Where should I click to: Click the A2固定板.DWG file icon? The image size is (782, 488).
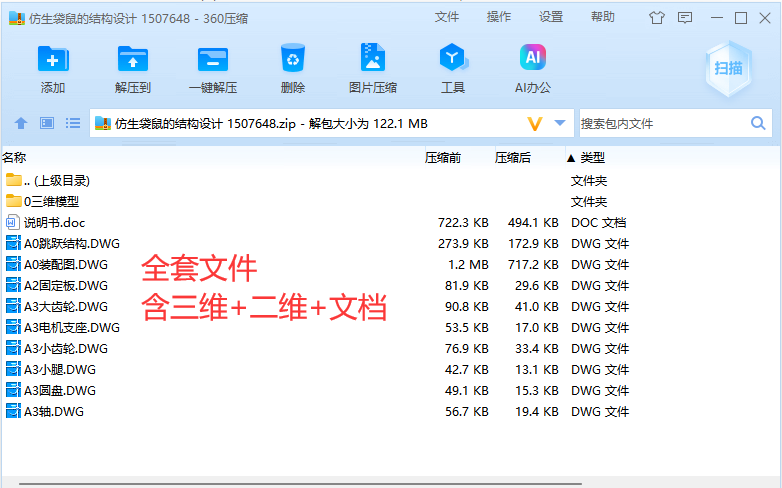(x=13, y=285)
